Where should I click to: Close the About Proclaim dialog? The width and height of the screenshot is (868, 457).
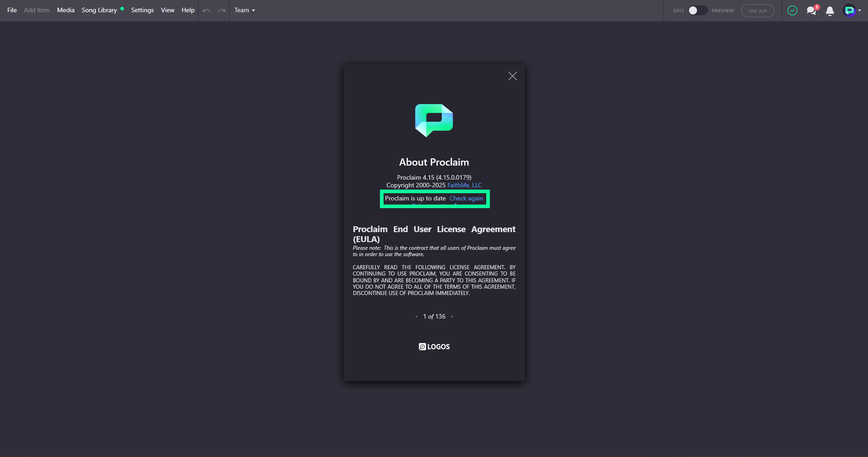512,76
